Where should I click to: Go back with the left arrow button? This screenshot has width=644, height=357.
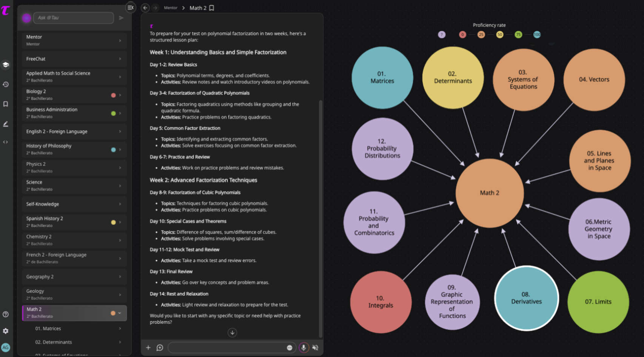tap(145, 8)
